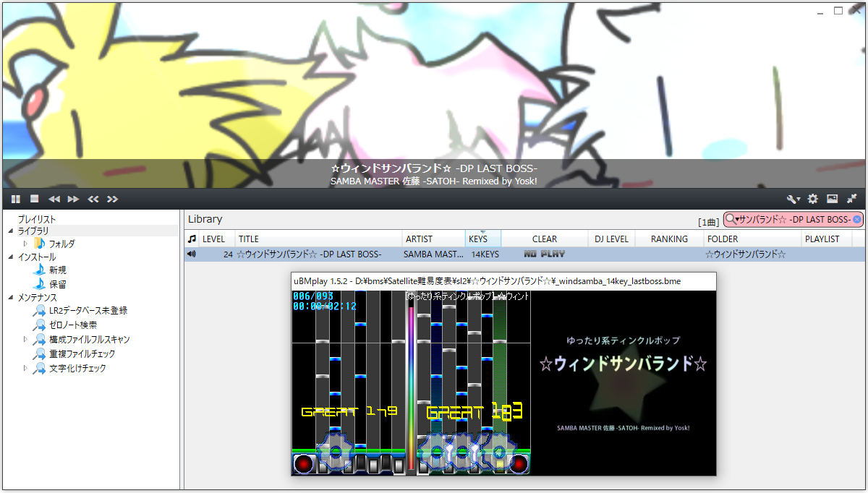Click the 文字化けチェック search icon

point(39,369)
